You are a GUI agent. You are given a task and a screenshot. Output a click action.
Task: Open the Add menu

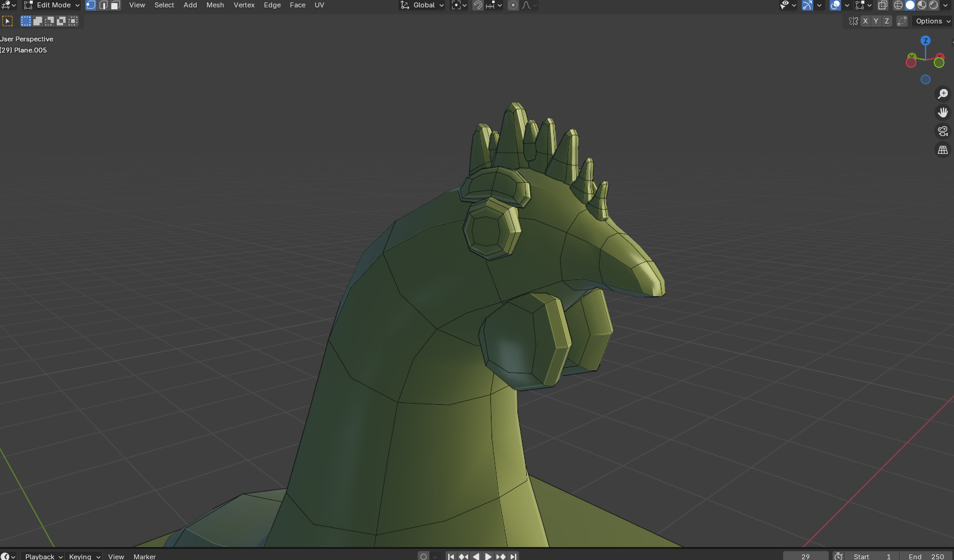click(190, 5)
